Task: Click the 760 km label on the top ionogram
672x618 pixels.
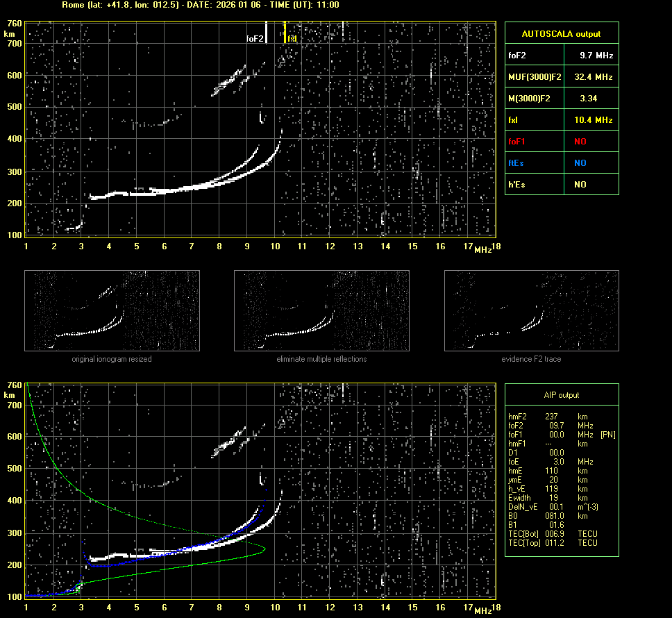Action: tap(13, 25)
